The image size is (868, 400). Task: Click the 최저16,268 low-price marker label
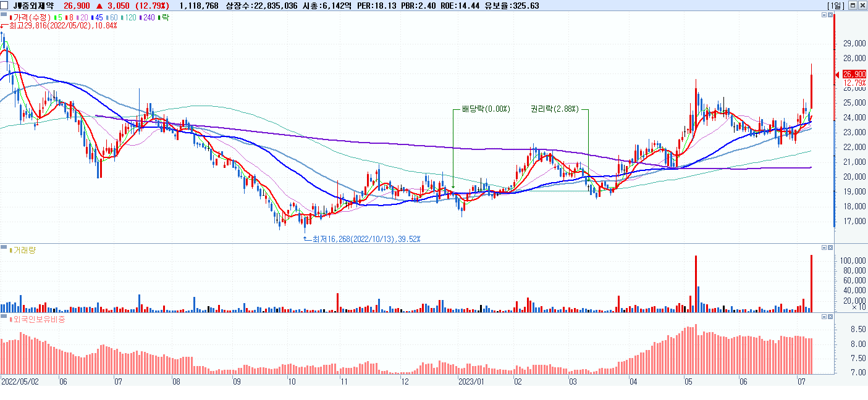point(367,238)
